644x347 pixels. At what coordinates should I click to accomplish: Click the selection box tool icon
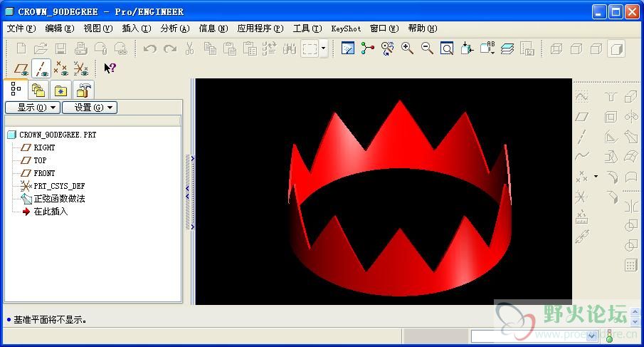tap(310, 48)
